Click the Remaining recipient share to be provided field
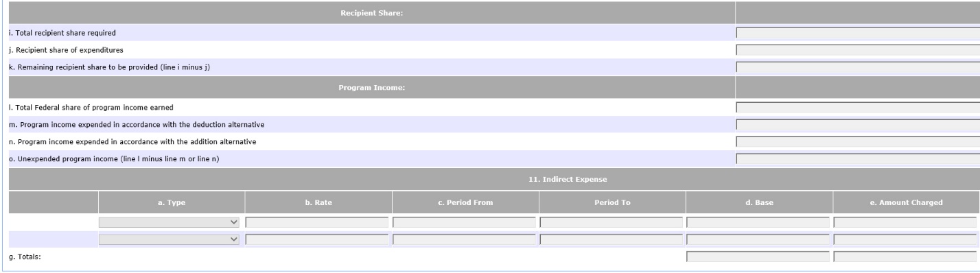 [858, 67]
